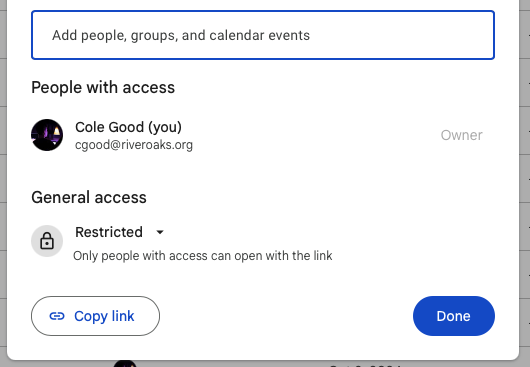This screenshot has width=530, height=367.
Task: Click the cgood@riveroaks.org email address
Action: (x=134, y=145)
